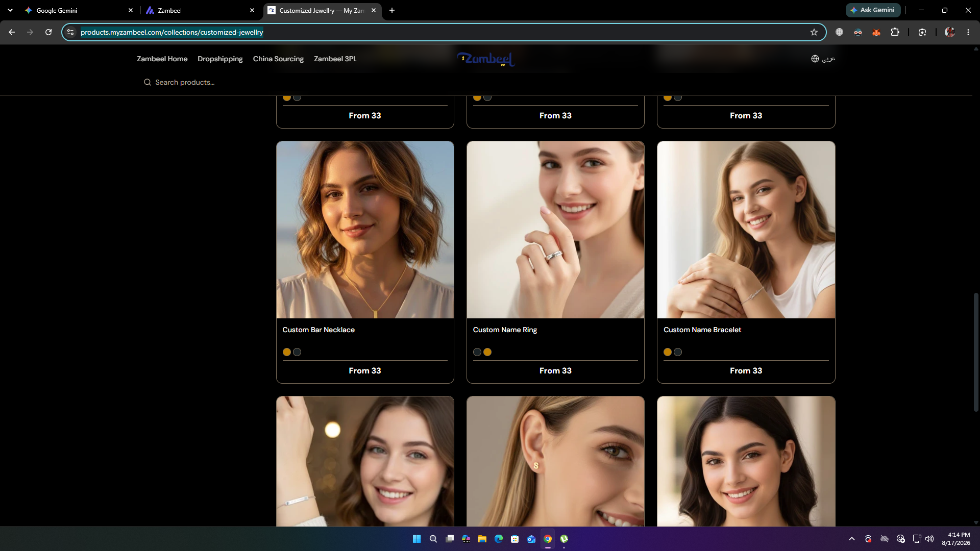Expand the tab search dropdown arrow
This screenshot has width=980, height=551.
[10, 10]
